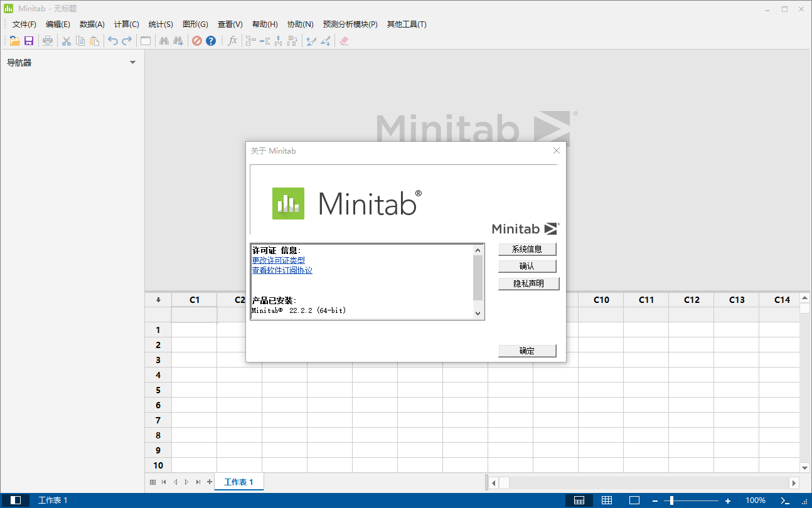Click the red Cancel circle icon

[x=196, y=41]
